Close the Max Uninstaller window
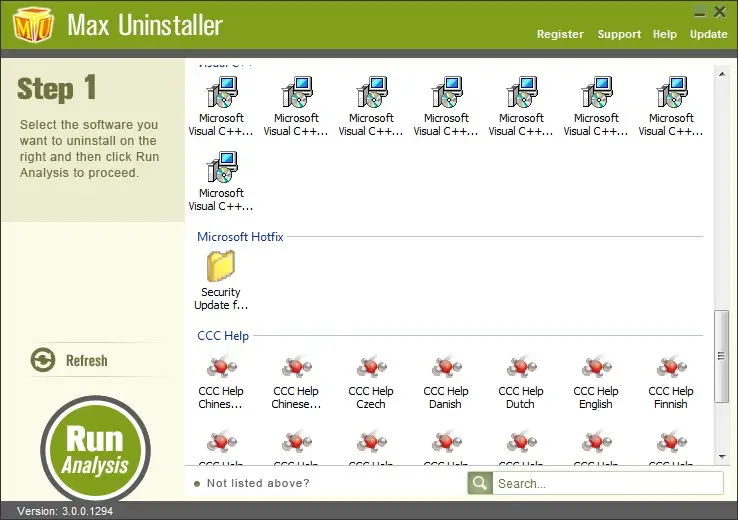This screenshot has height=520, width=738. coord(720,12)
